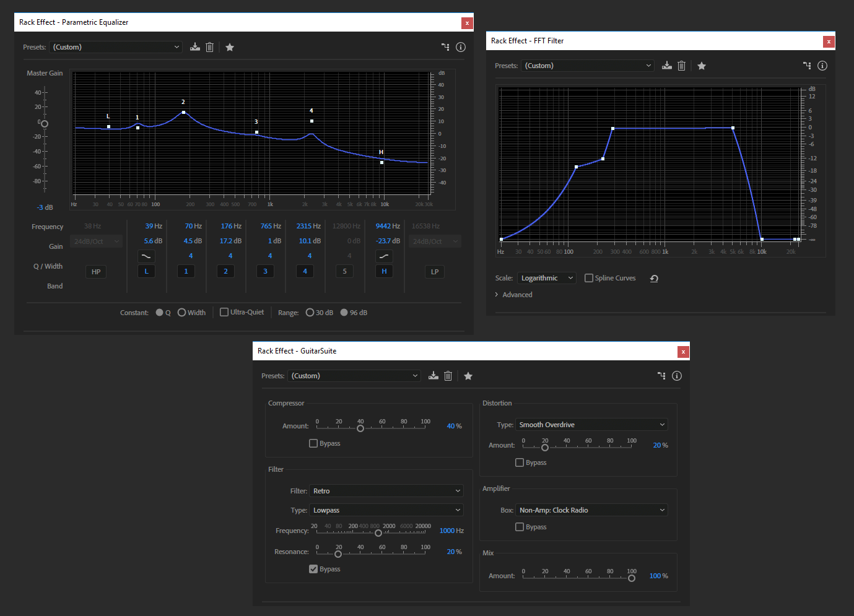Select Constant Q radio button

pos(160,313)
